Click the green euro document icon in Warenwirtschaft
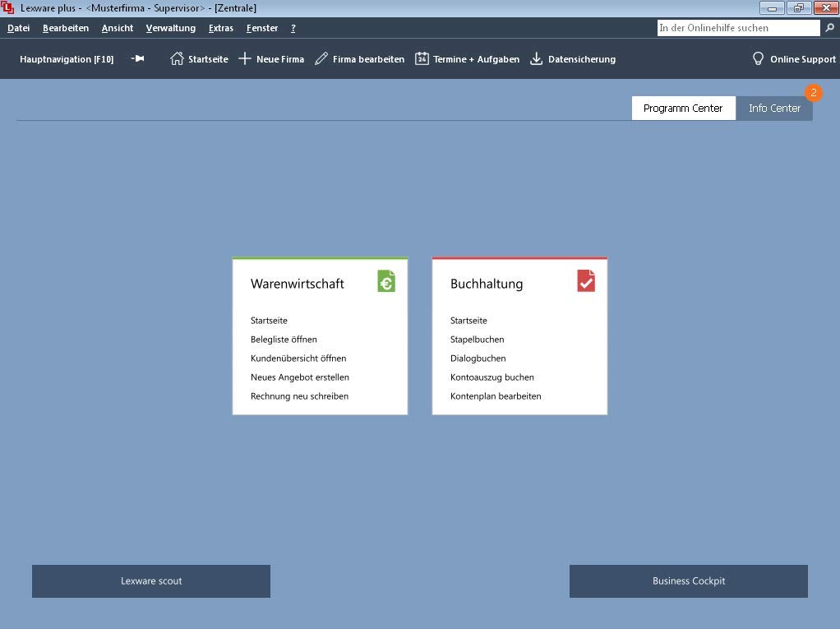 386,280
